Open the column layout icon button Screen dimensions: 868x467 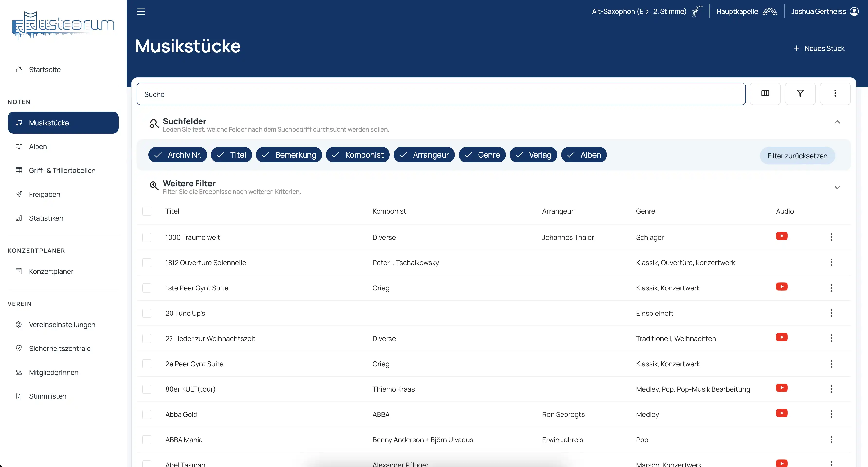pyautogui.click(x=765, y=93)
